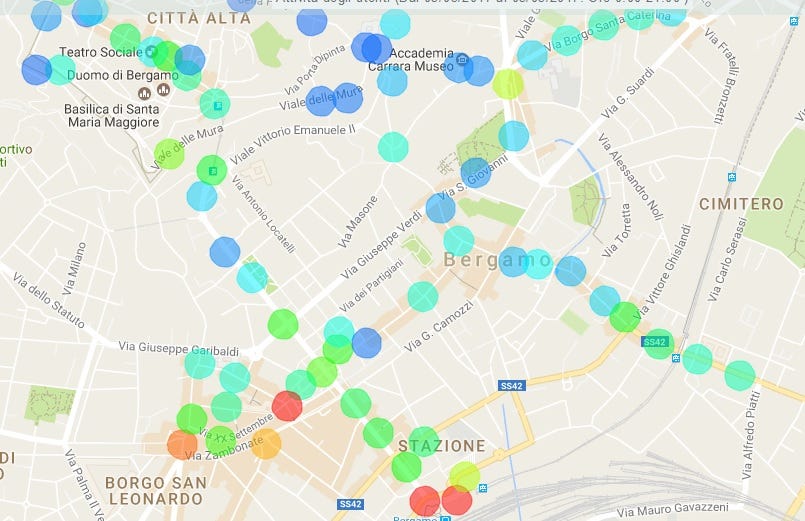This screenshot has height=521, width=805.
Task: Click the CIMITERO label
Action: pos(741,204)
